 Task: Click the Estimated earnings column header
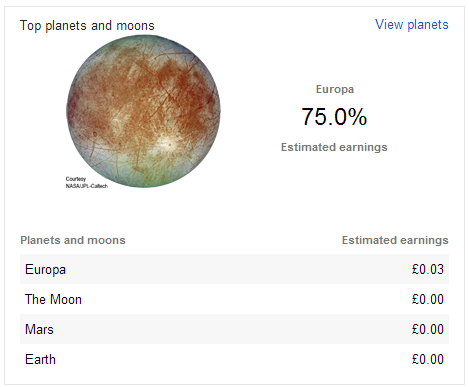(395, 240)
